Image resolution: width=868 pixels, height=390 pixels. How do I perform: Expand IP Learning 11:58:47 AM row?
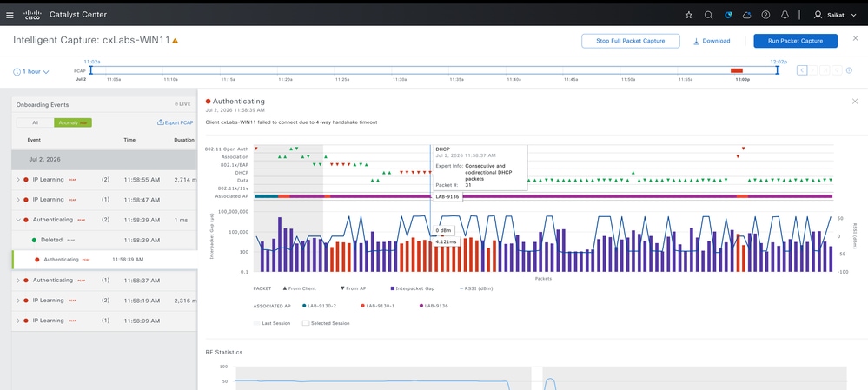click(17, 200)
